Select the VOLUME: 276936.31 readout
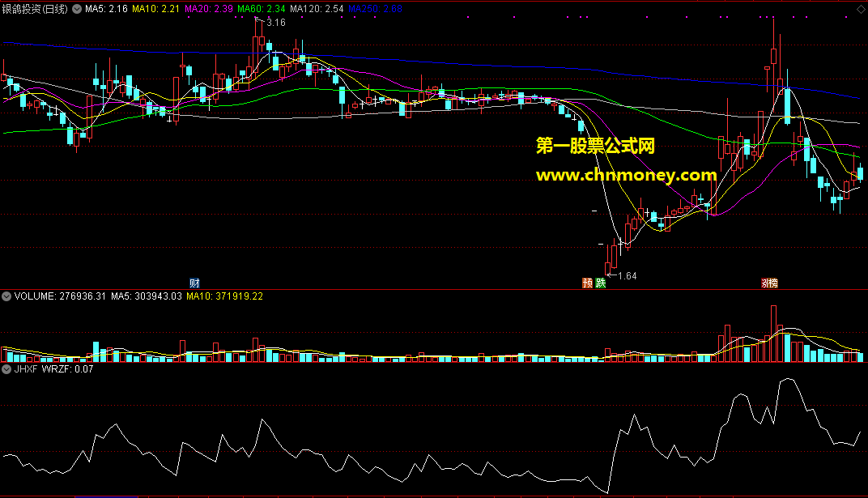The image size is (868, 498). coord(60,296)
